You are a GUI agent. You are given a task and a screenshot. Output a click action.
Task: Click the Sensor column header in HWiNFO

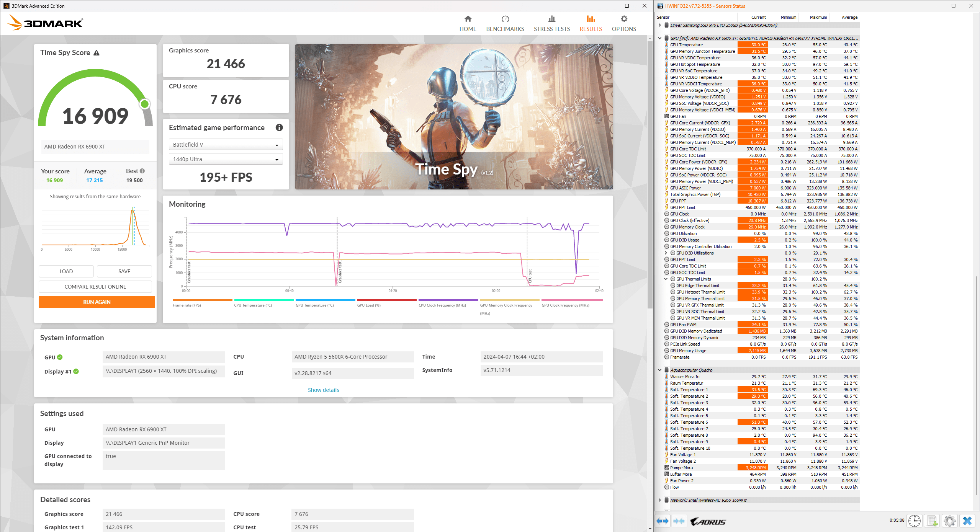pos(696,17)
